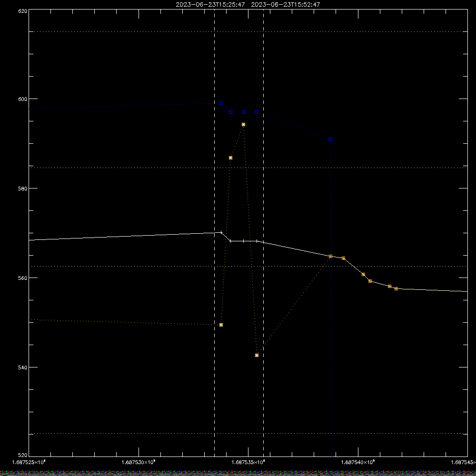476x476 pixels.
Task: Click the 1.687530×10⁹ x-axis label
Action: tap(139, 462)
